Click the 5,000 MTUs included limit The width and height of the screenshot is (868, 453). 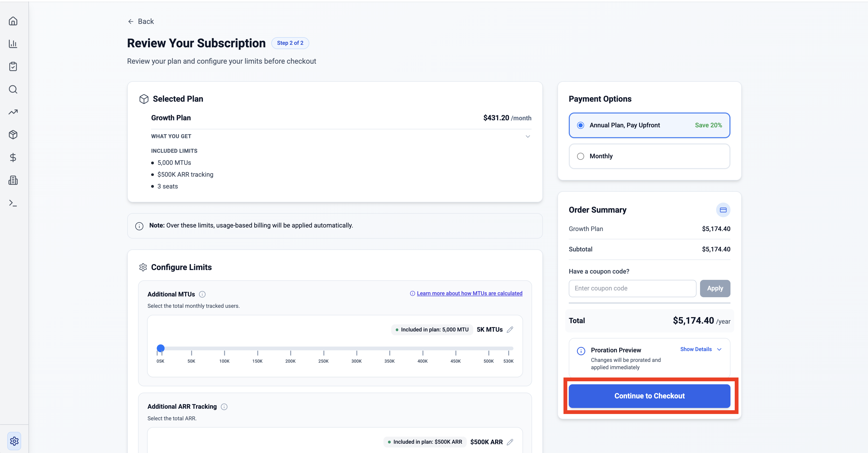click(174, 163)
